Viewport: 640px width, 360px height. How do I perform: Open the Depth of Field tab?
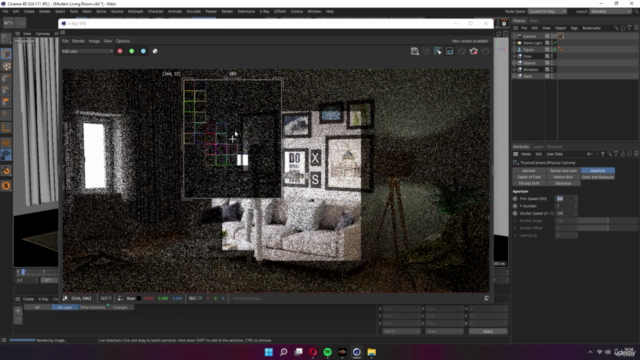pos(529,177)
